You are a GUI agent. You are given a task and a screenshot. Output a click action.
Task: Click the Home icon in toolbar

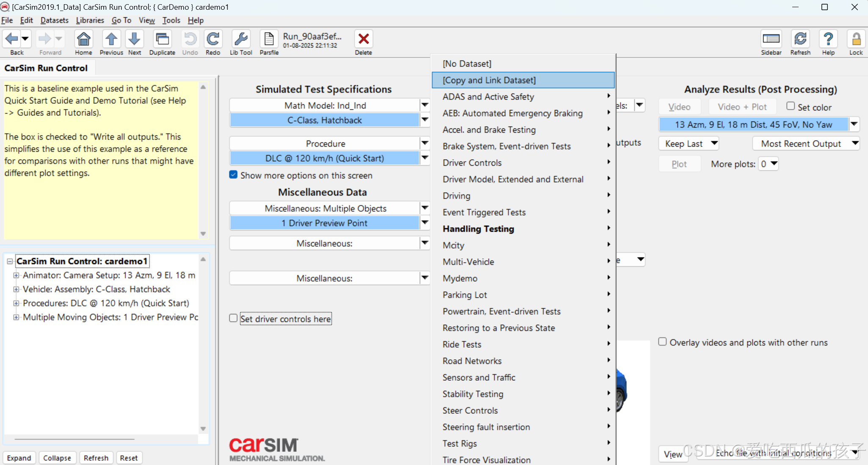(83, 39)
